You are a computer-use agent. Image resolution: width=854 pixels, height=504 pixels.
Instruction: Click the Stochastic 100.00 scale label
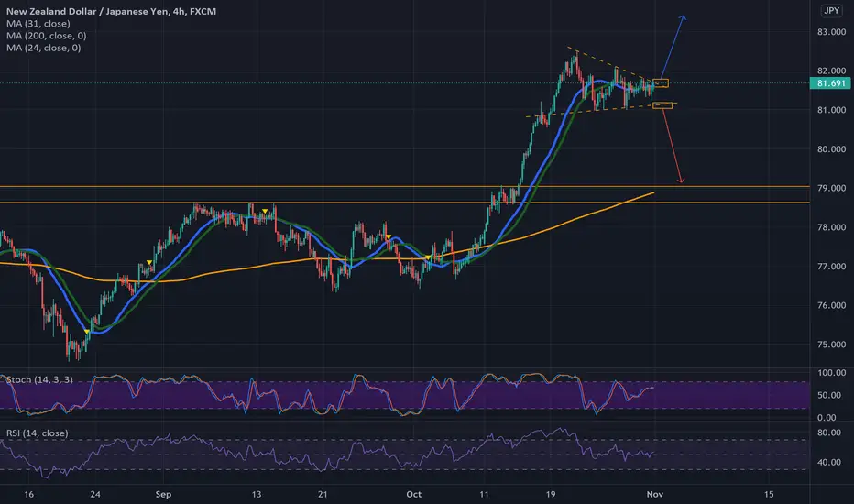coord(832,373)
